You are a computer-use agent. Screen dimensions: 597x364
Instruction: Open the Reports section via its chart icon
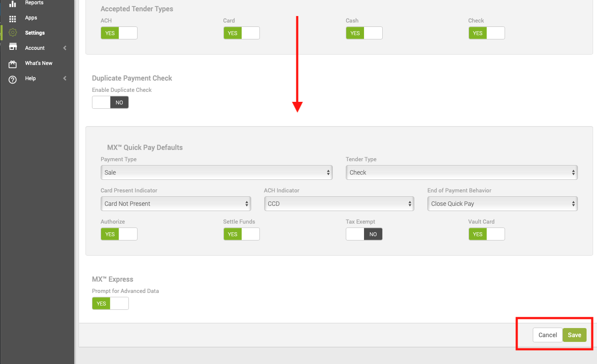coord(12,3)
